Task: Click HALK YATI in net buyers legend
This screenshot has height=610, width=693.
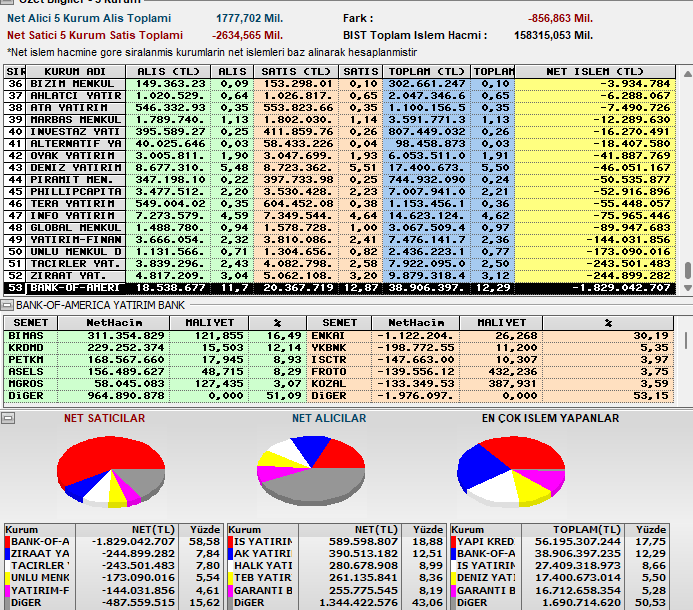Action: pyautogui.click(x=263, y=566)
